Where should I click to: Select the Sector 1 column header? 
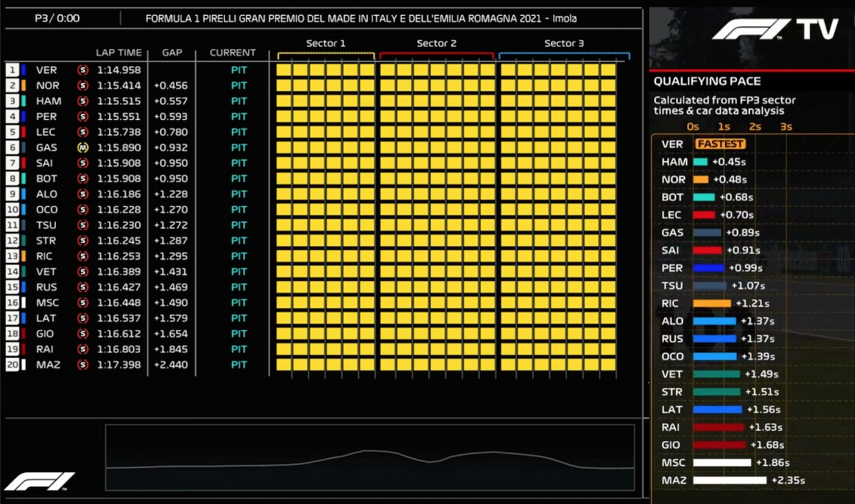click(x=326, y=43)
